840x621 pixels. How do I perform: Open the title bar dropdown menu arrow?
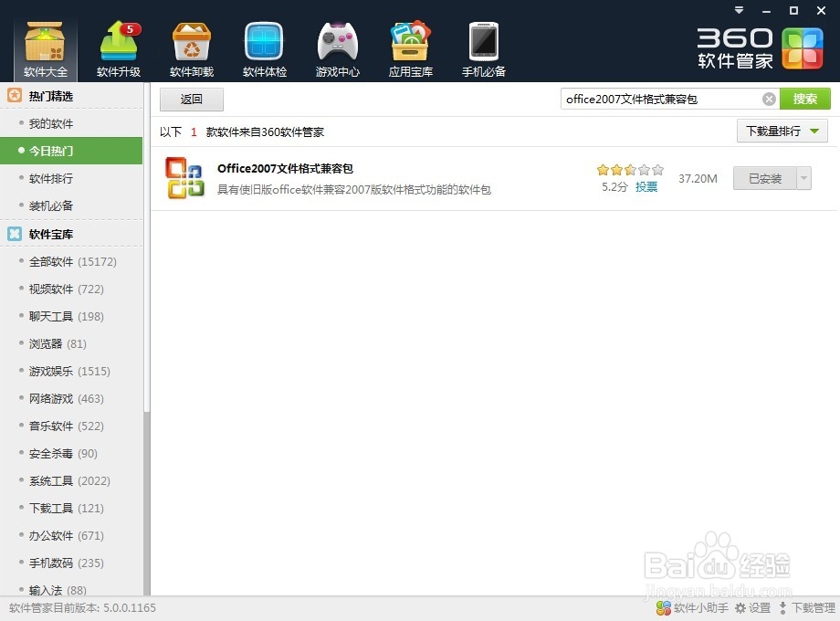coord(739,10)
